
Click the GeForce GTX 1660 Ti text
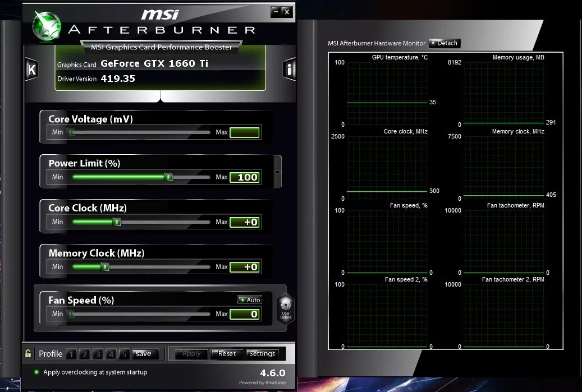point(154,63)
